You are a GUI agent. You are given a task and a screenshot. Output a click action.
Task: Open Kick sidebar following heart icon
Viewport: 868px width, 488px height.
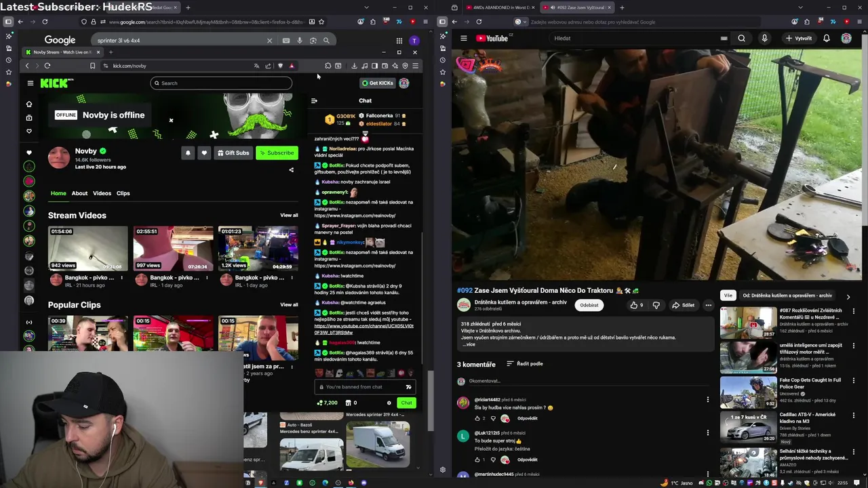coord(28,131)
